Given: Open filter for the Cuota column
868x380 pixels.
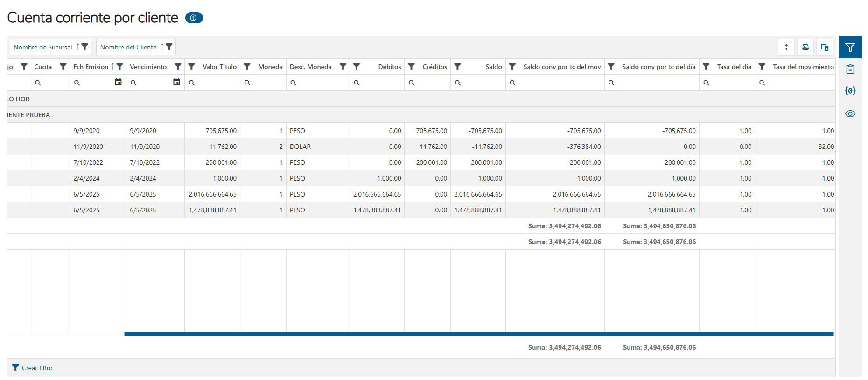Looking at the screenshot, I should point(63,67).
